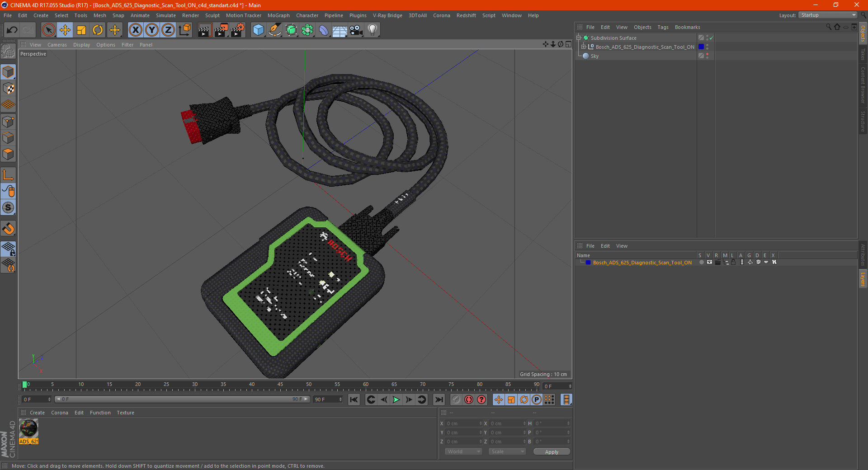The image size is (868, 470).
Task: Go to end of animation
Action: pyautogui.click(x=439, y=399)
